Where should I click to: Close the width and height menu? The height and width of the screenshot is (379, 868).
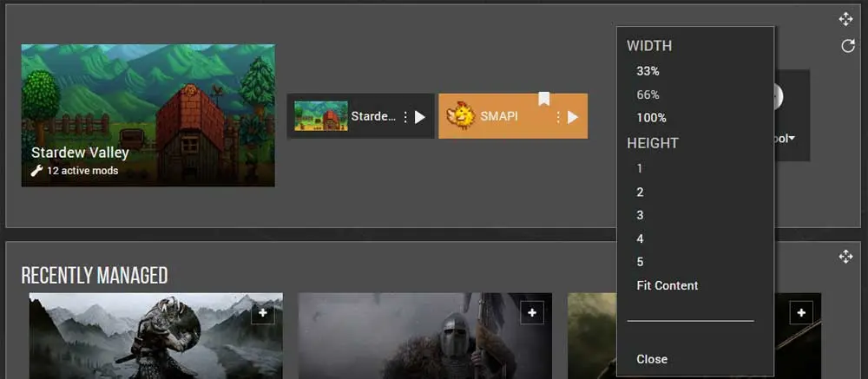[x=652, y=359]
